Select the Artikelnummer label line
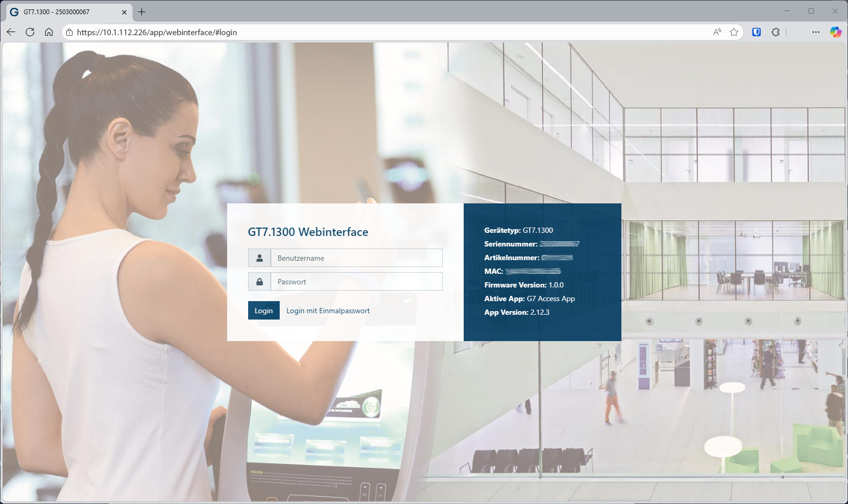 (x=528, y=258)
